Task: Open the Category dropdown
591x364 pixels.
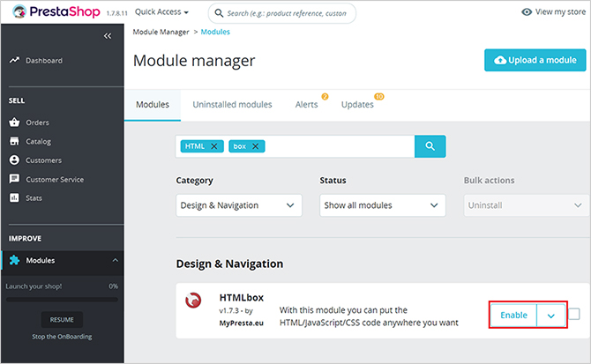Action: (238, 205)
